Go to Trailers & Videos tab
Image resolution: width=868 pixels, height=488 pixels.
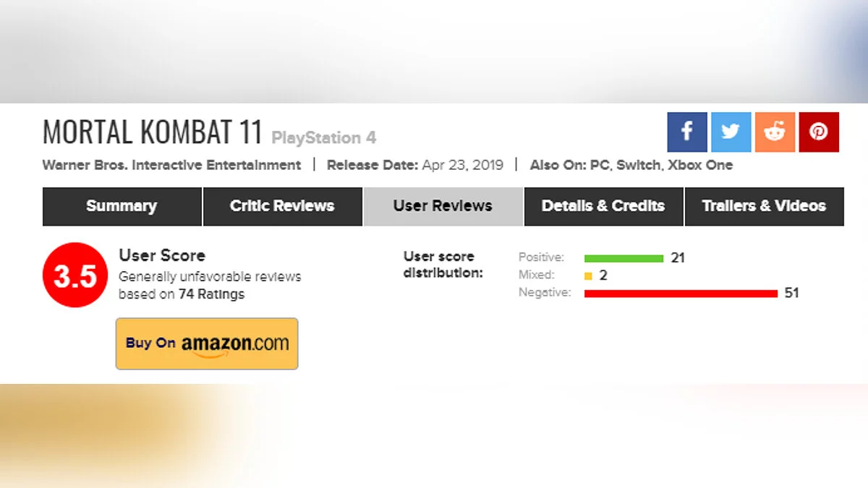764,206
